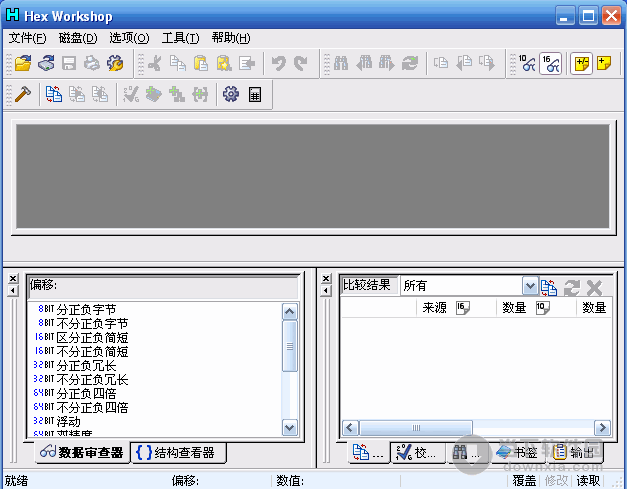Screen dimensions: 627x489
Task: Click gray refresh arrows in compare panel
Action: tap(572, 287)
